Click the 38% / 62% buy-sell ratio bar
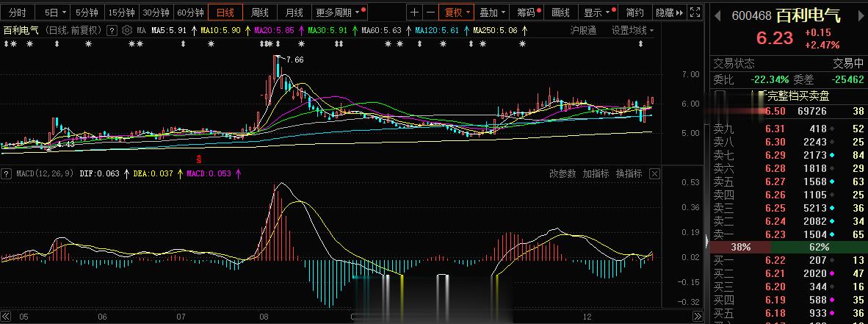 click(x=789, y=247)
